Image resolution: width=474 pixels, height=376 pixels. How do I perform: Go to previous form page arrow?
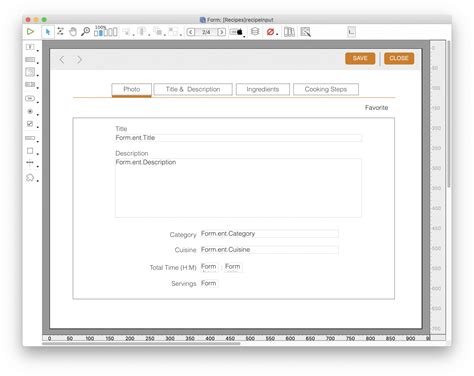pyautogui.click(x=190, y=32)
